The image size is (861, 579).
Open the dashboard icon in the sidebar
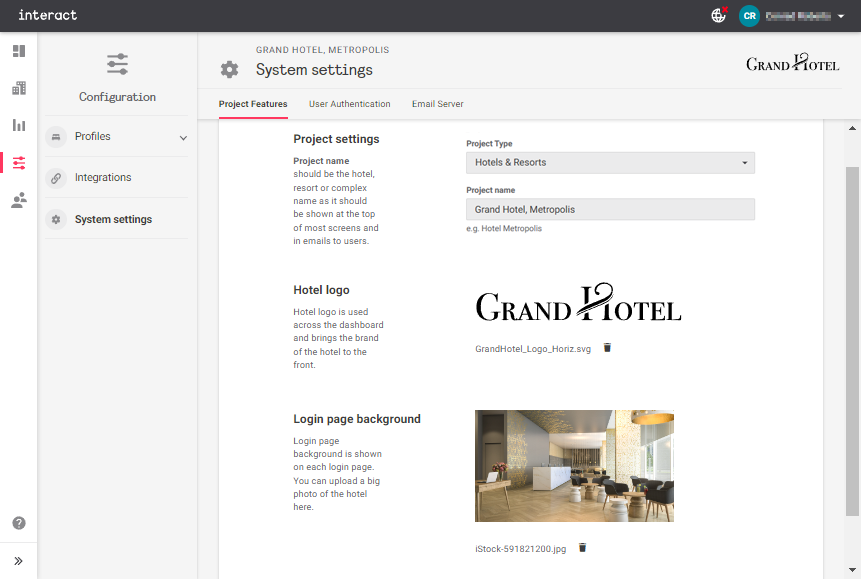pyautogui.click(x=18, y=50)
